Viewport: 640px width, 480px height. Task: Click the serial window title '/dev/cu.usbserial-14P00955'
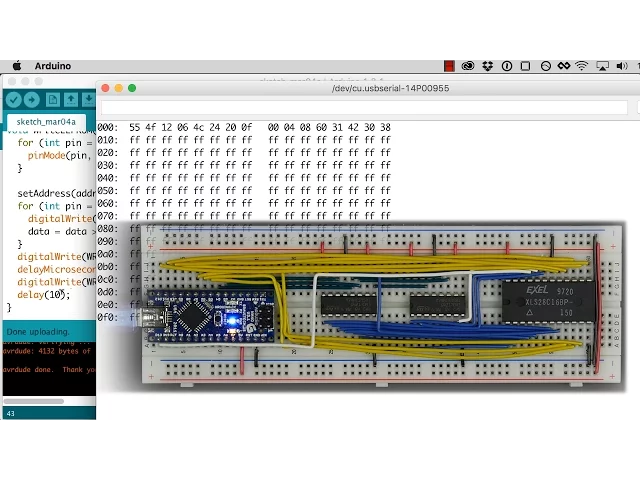[x=390, y=88]
